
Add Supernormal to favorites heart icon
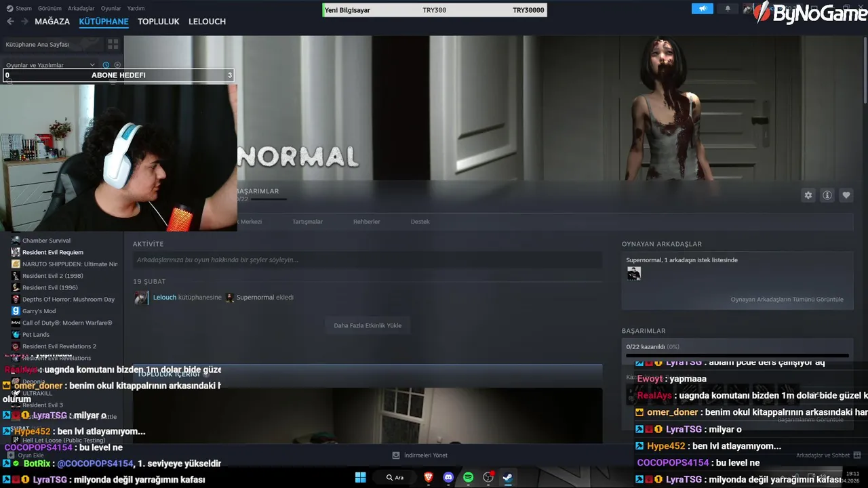pos(846,195)
